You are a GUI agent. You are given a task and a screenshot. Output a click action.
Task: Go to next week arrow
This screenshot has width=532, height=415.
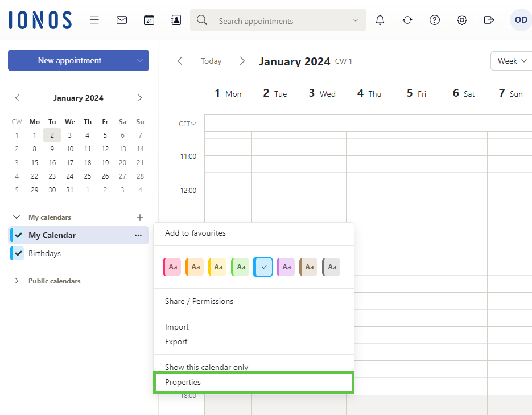(x=242, y=61)
